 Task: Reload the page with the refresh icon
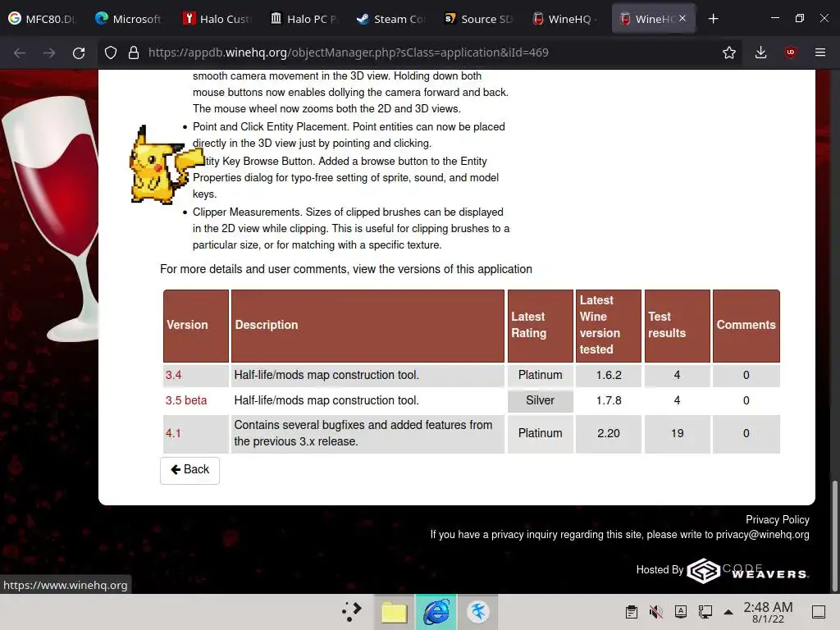click(79, 52)
